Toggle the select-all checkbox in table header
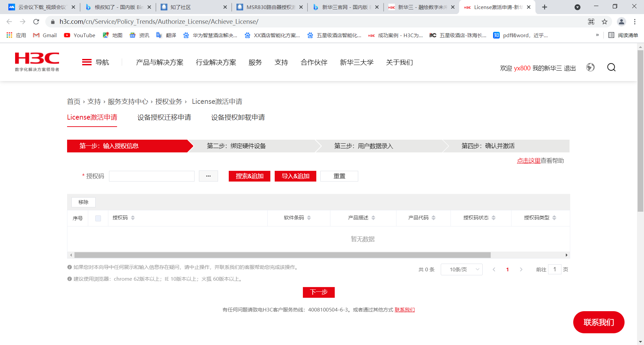Image resolution: width=644 pixels, height=345 pixels. [x=98, y=218]
